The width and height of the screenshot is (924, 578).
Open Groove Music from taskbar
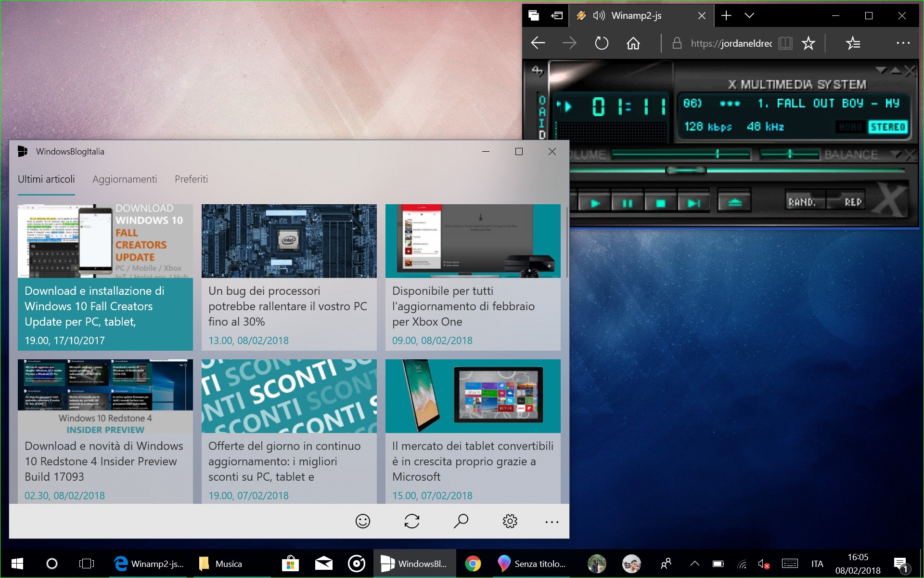click(x=357, y=564)
